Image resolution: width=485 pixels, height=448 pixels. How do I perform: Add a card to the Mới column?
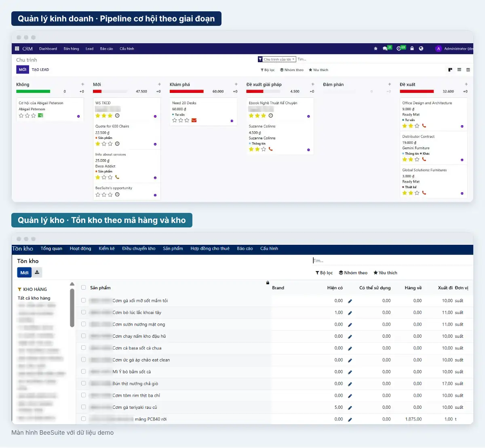[159, 84]
